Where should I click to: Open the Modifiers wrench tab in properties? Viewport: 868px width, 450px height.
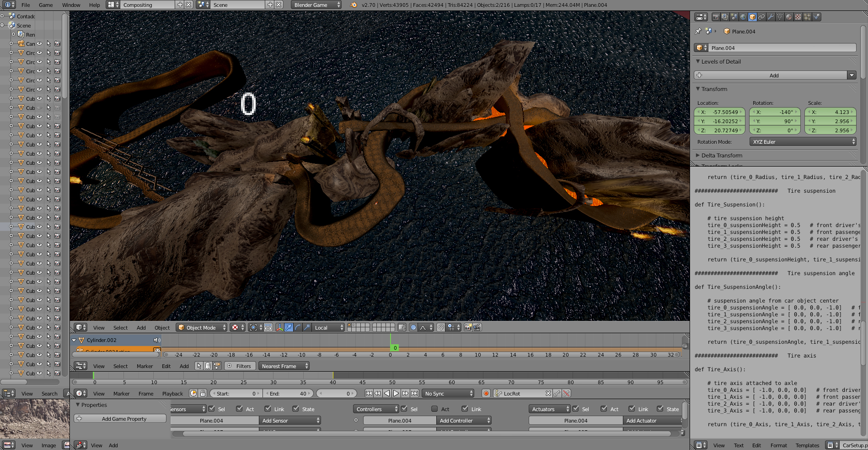pyautogui.click(x=771, y=17)
